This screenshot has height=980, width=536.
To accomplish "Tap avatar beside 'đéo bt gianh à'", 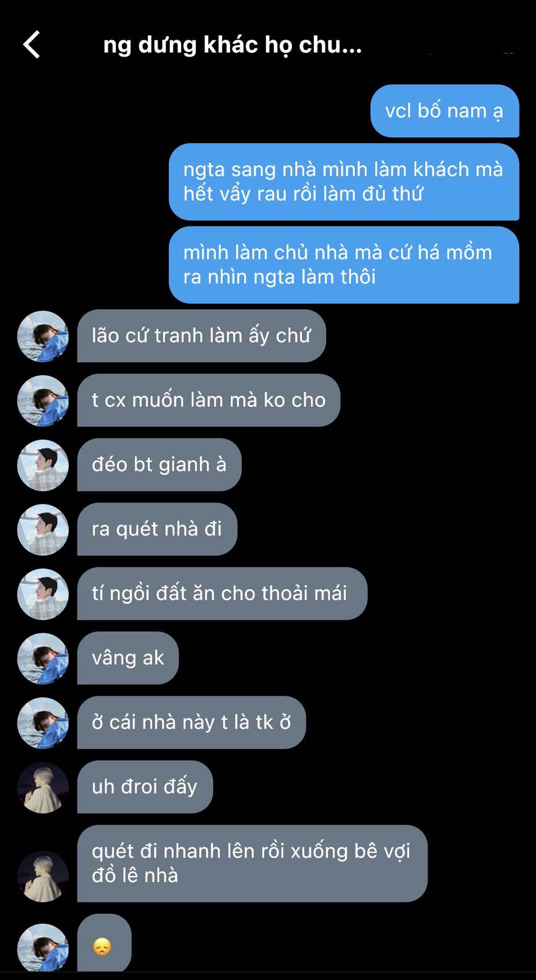I will click(x=43, y=465).
